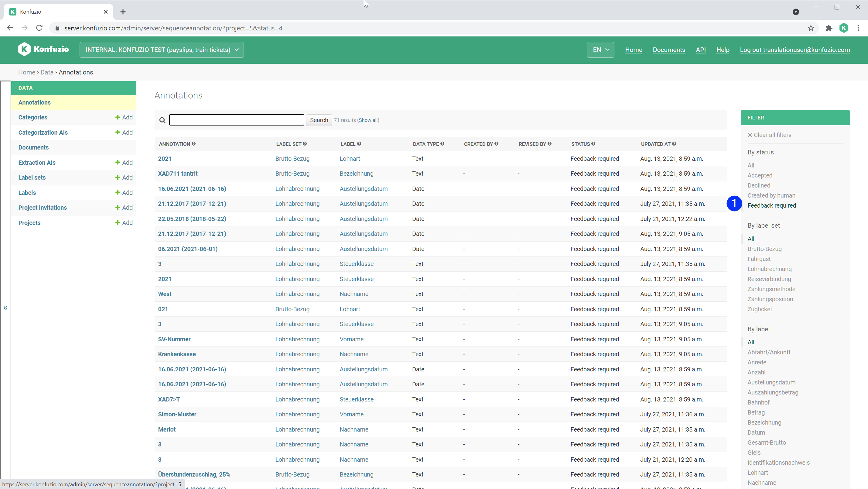Filter label by Austellungsdatum

coord(771,382)
